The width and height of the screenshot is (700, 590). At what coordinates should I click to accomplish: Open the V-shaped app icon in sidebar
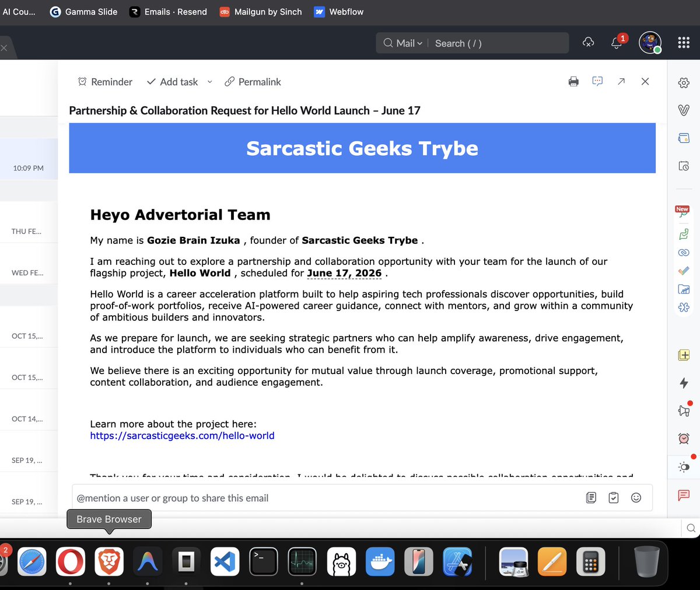pyautogui.click(x=684, y=110)
